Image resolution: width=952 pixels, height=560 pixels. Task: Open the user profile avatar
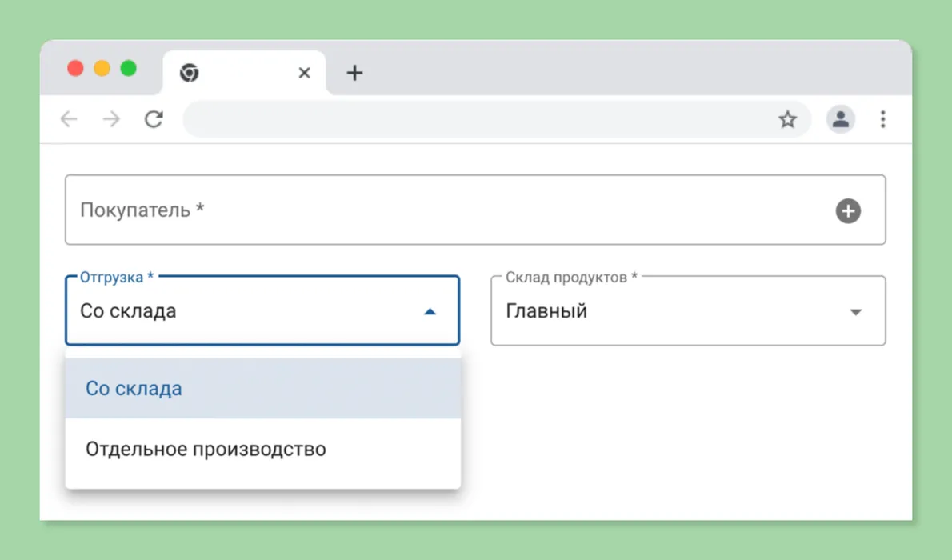coord(840,119)
